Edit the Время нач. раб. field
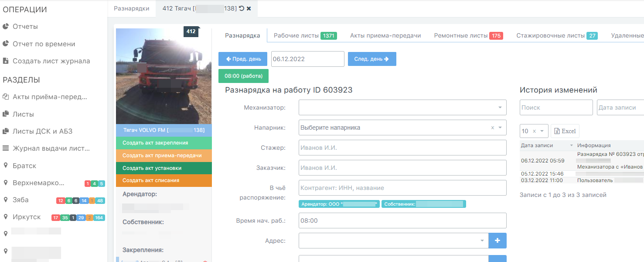Image resolution: width=644 pixels, height=262 pixels. click(402, 221)
